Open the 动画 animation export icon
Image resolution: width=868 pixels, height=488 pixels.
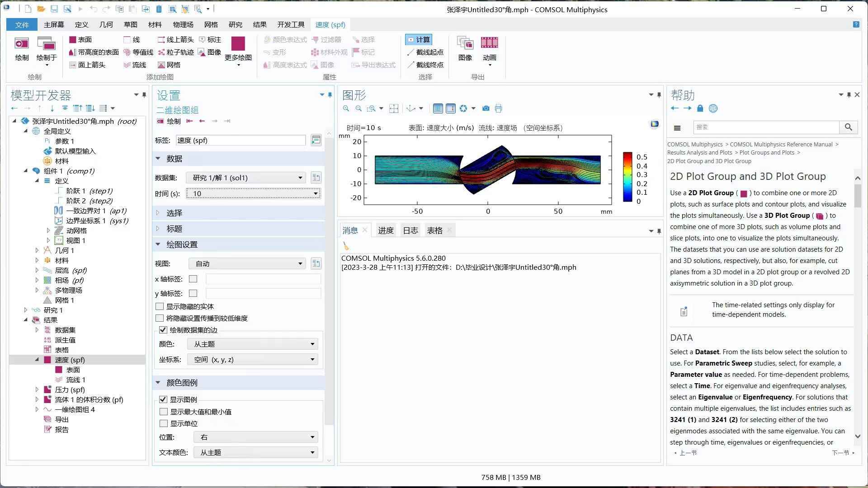coord(489,43)
